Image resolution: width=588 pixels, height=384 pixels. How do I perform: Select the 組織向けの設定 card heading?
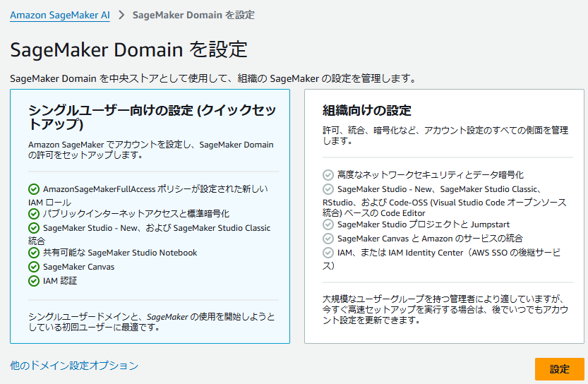pyautogui.click(x=367, y=110)
